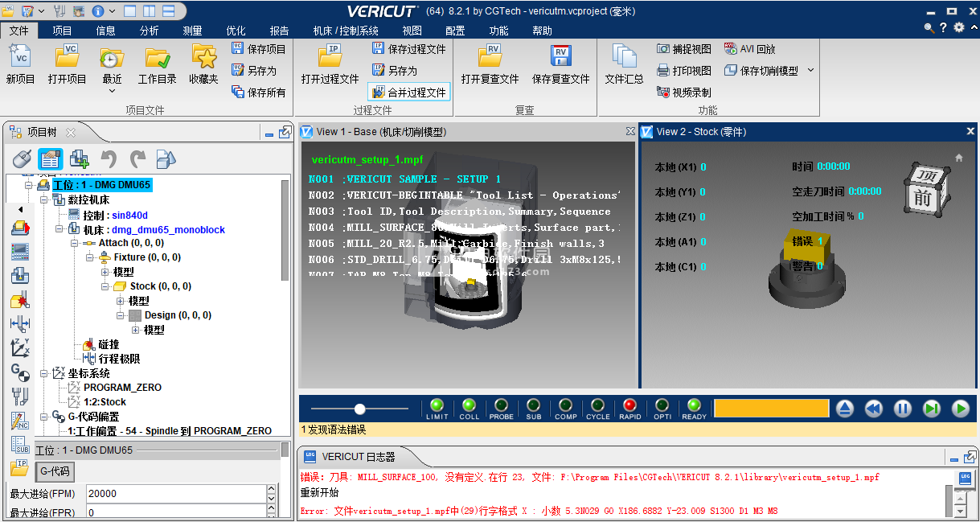
Task: Click the 收藏夹 favorites star icon
Action: (x=204, y=57)
